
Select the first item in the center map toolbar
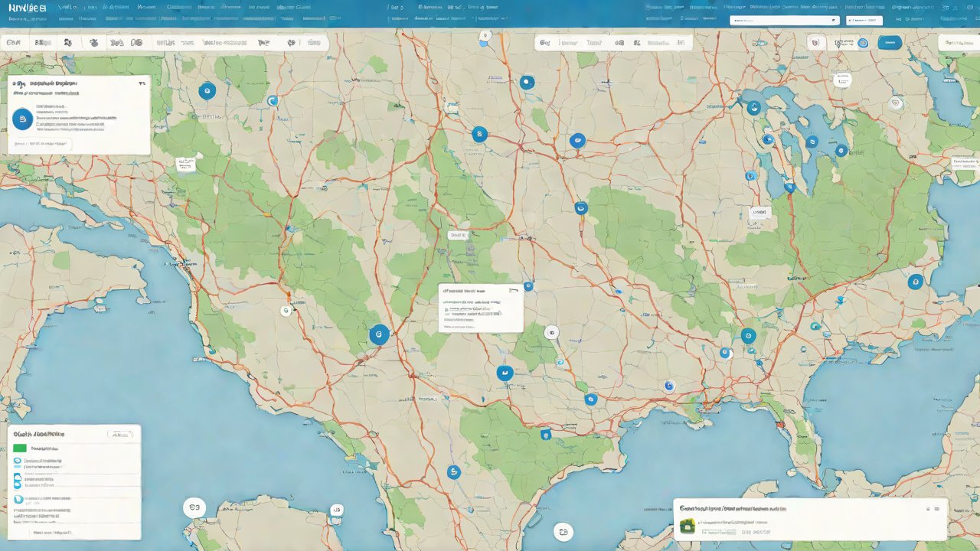tap(545, 43)
